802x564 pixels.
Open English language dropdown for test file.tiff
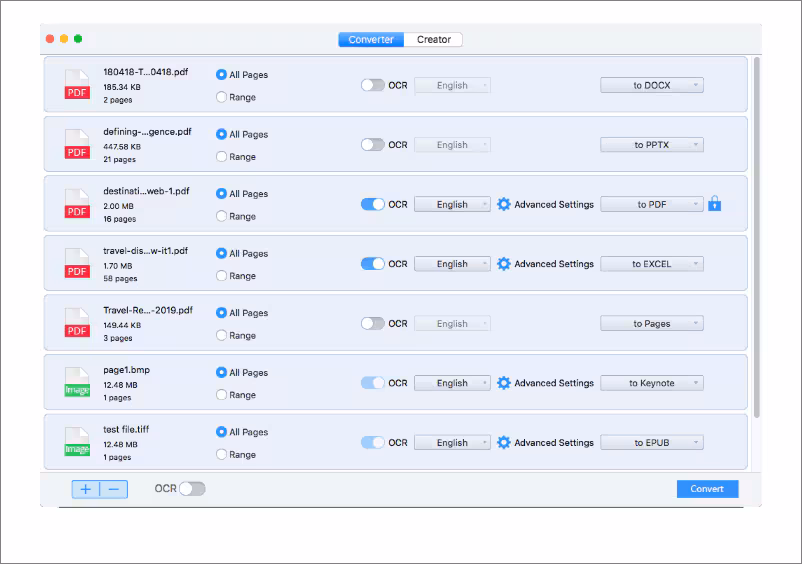(x=452, y=443)
